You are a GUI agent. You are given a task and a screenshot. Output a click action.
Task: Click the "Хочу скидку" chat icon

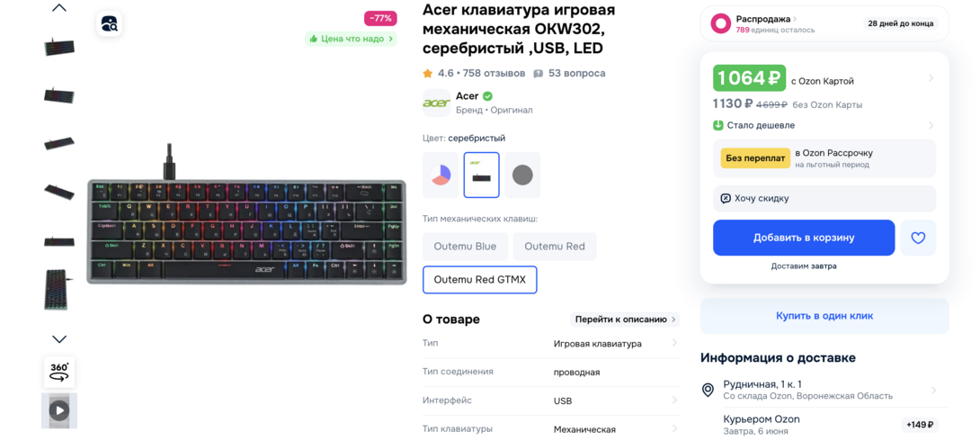[x=725, y=198]
